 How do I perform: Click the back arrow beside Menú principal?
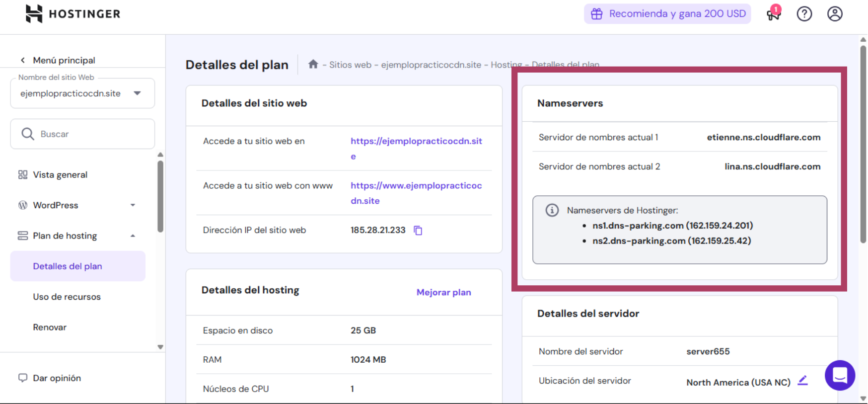tap(23, 60)
